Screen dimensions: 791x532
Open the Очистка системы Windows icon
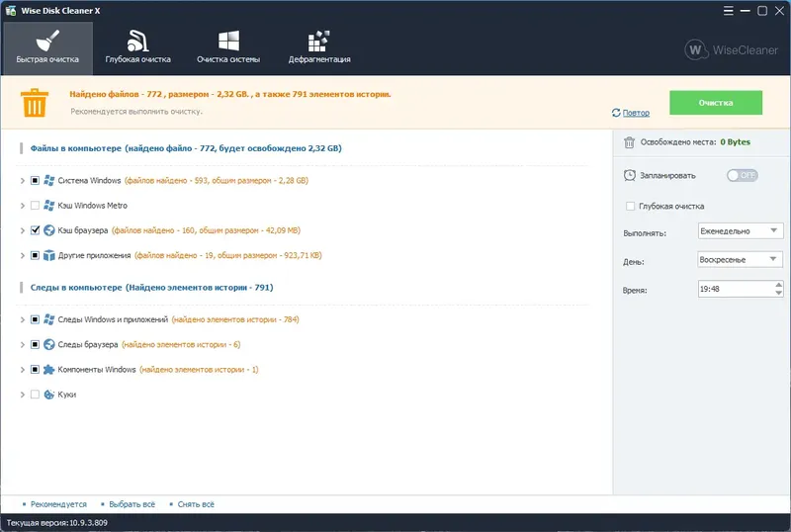pos(228,41)
